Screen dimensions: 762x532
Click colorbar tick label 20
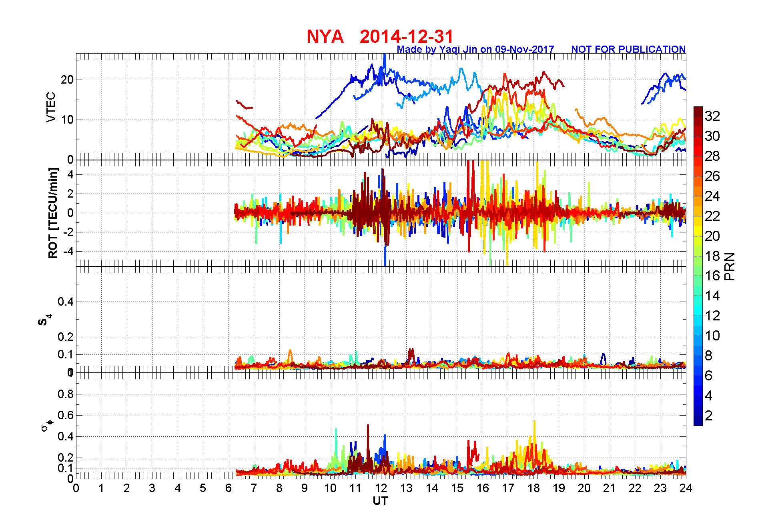[712, 236]
